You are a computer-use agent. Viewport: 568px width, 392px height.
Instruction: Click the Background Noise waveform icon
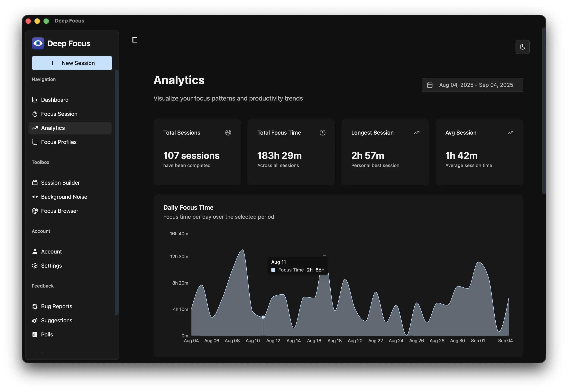pos(35,197)
